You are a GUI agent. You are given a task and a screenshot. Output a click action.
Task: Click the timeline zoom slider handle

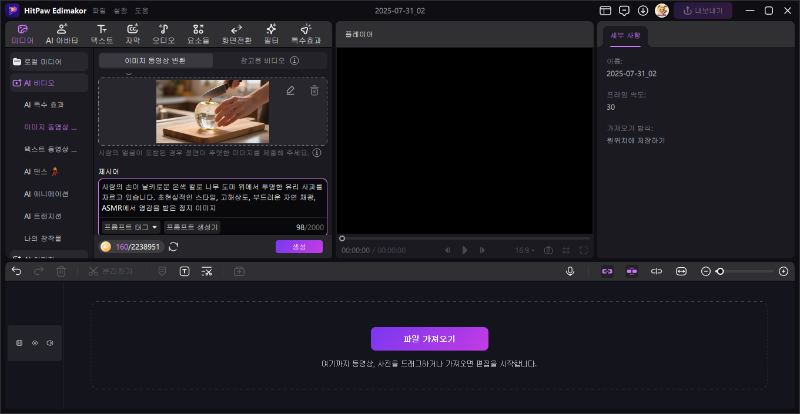[x=720, y=272]
